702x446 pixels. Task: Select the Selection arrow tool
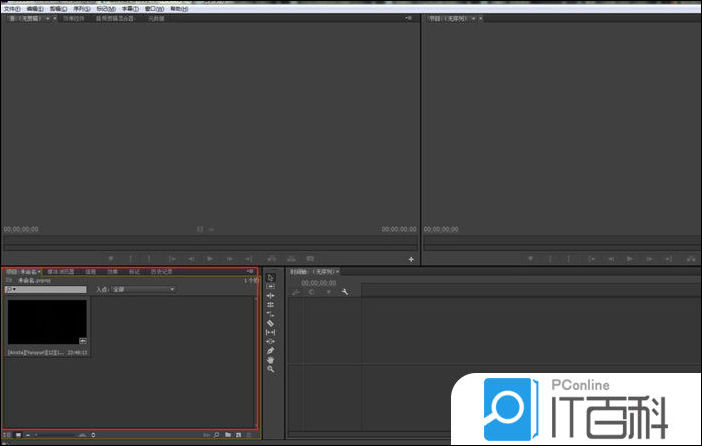tap(270, 277)
